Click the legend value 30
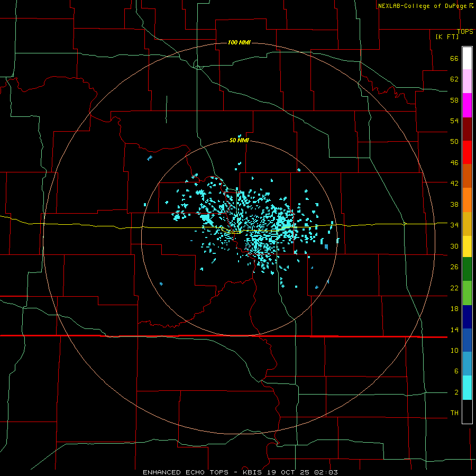The height and width of the screenshot is (476, 476). pyautogui.click(x=454, y=246)
